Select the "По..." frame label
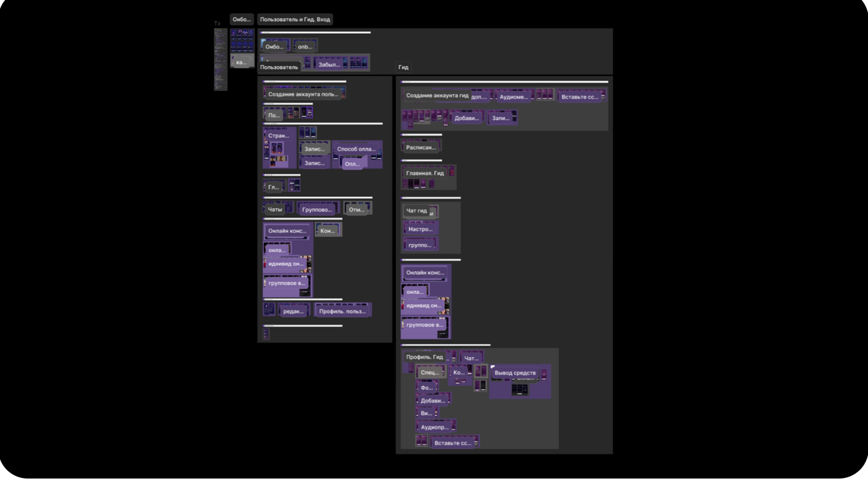Image resolution: width=868 pixels, height=481 pixels. 274,116
